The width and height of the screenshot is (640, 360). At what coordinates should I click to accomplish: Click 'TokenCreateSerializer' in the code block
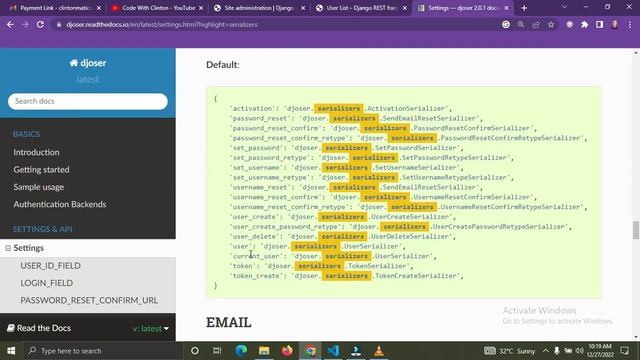coord(416,276)
